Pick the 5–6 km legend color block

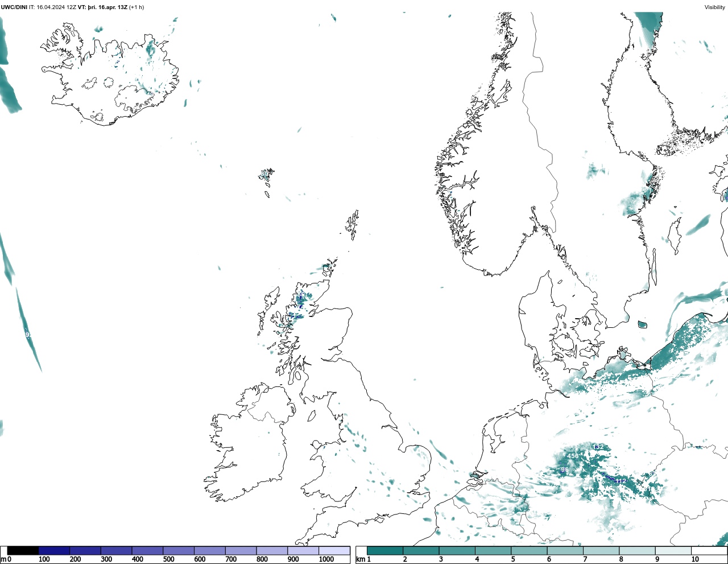529,550
